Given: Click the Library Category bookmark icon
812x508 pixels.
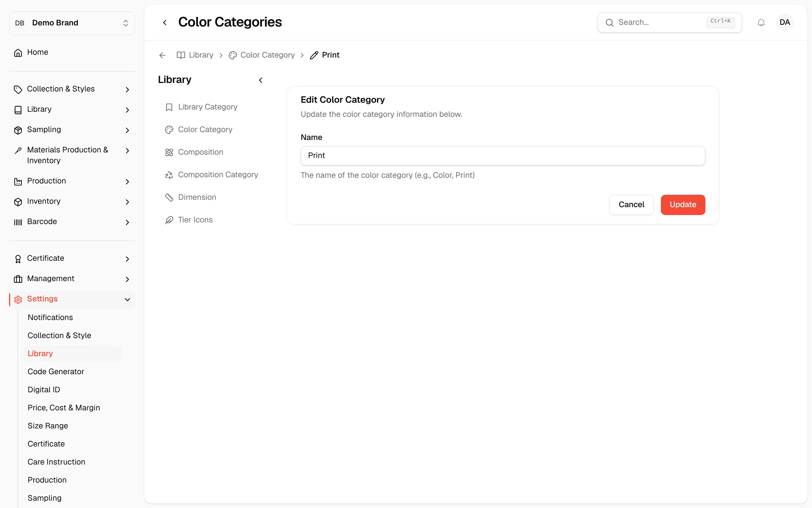Looking at the screenshot, I should tap(169, 107).
